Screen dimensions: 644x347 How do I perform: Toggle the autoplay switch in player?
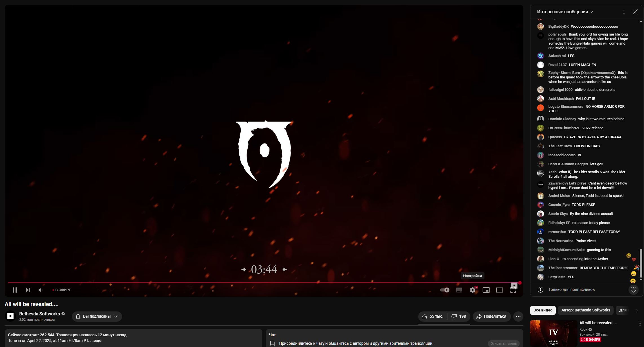[x=445, y=290]
